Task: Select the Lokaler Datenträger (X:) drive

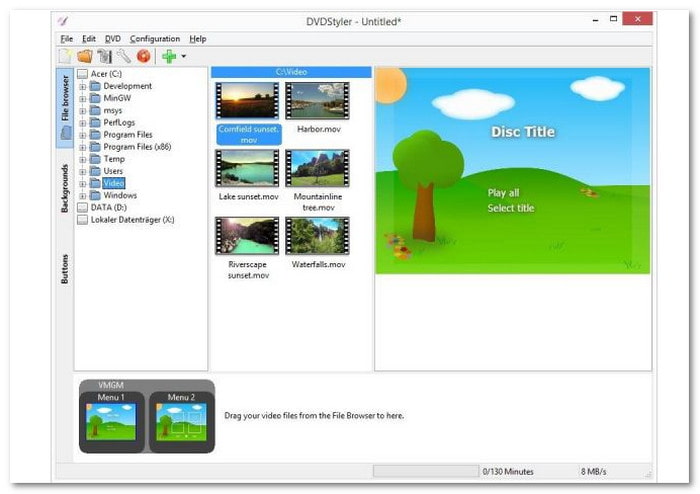Action: click(132, 220)
